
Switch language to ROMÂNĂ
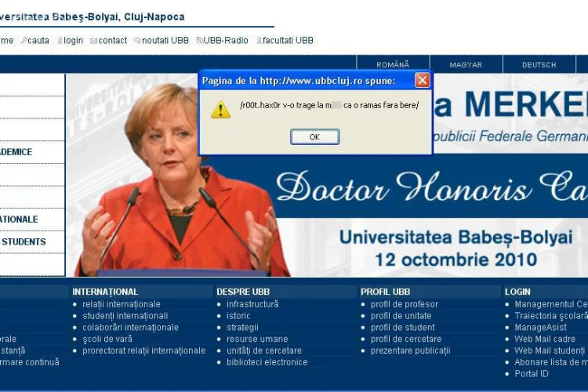click(x=393, y=64)
